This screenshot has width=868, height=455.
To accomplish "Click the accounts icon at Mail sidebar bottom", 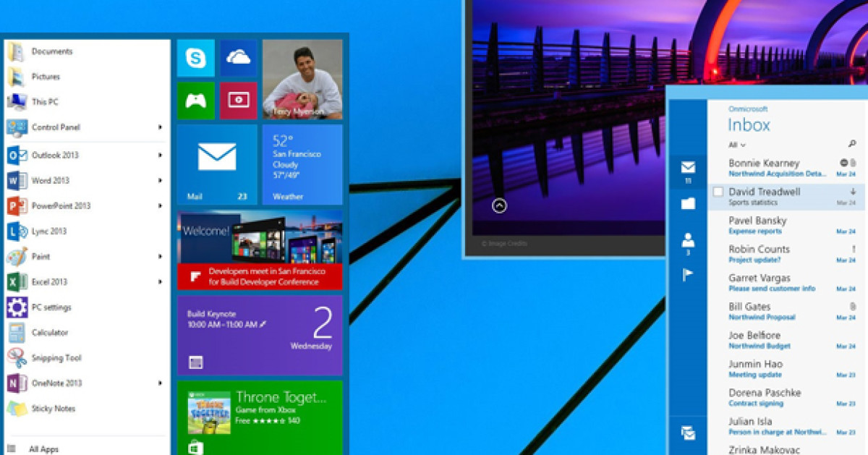I will point(688,433).
